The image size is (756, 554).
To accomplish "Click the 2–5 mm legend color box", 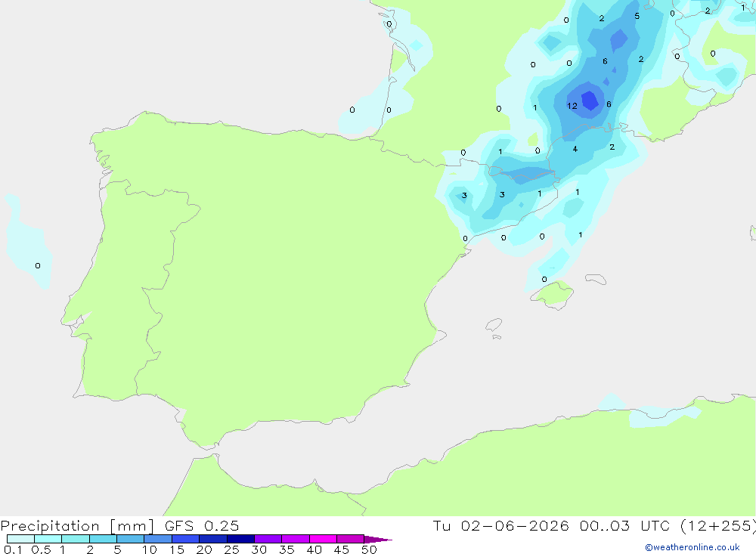I will (103, 539).
